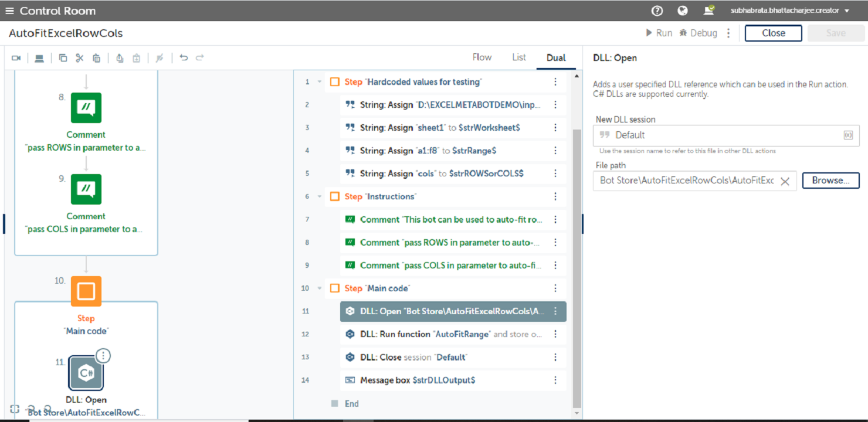The image size is (868, 422).
Task: Click the device status icon in header
Action: 709,11
